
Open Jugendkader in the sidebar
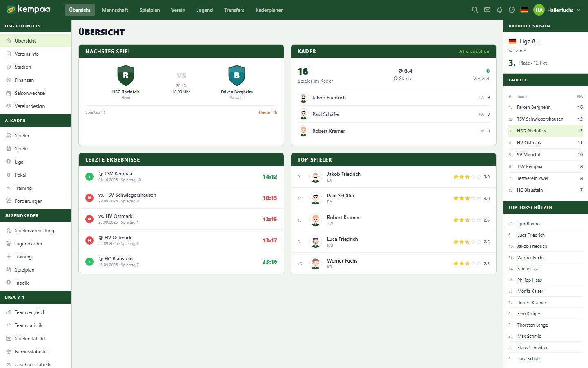coord(36,244)
